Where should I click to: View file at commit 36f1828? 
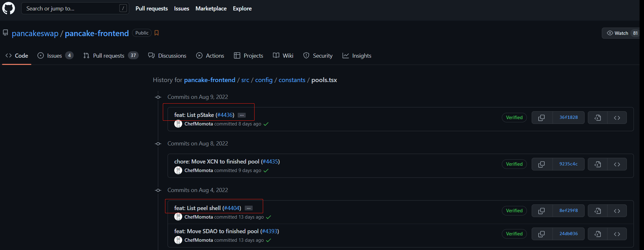point(598,118)
